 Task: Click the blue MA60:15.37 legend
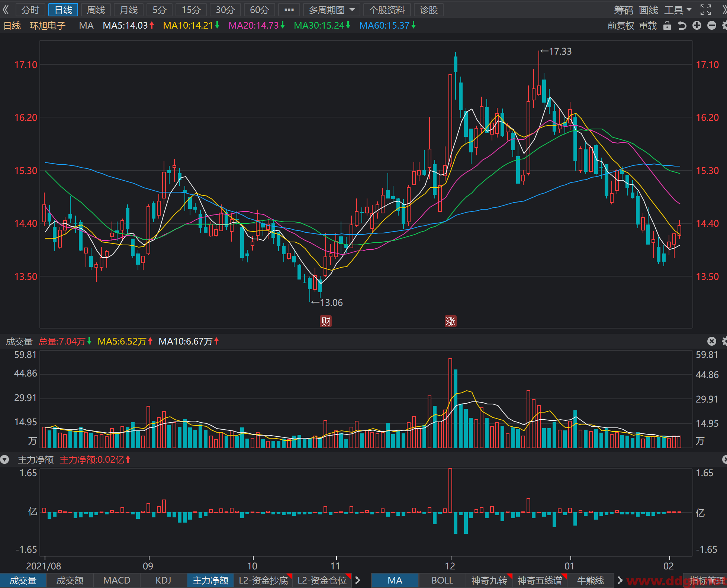click(387, 26)
